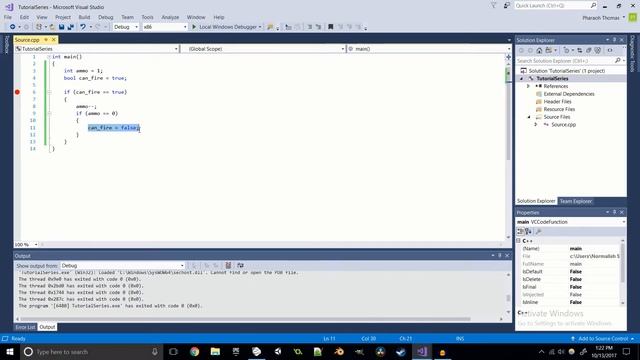Switch to the Team Explorer tab
Viewport: 640px width, 360px height.
point(576,201)
